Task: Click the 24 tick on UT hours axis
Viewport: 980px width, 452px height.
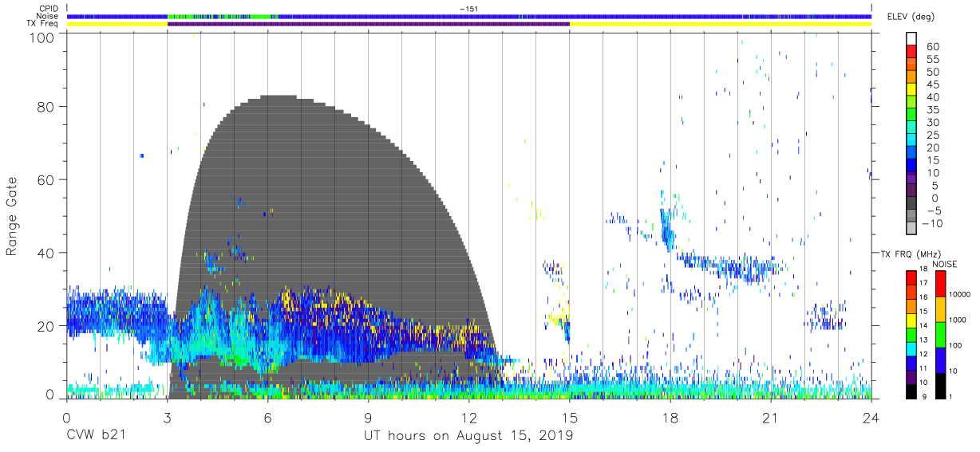Action: pos(871,418)
